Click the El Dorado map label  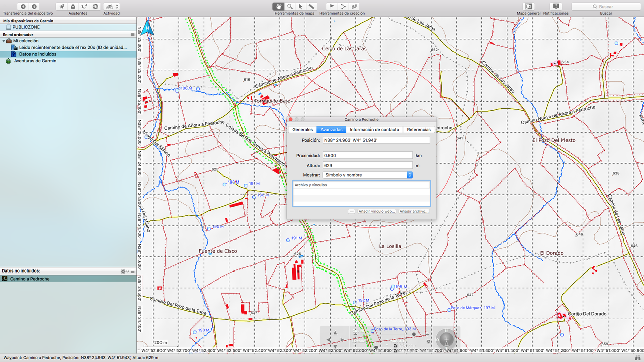click(552, 253)
